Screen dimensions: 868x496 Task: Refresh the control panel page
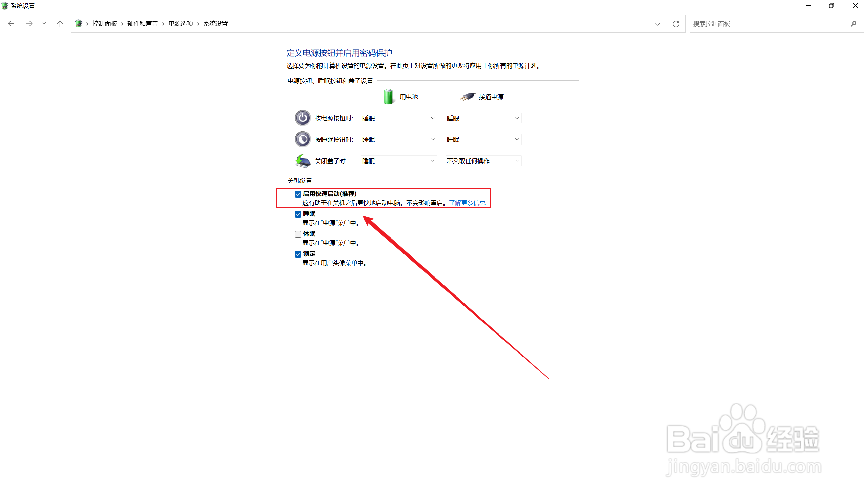676,24
